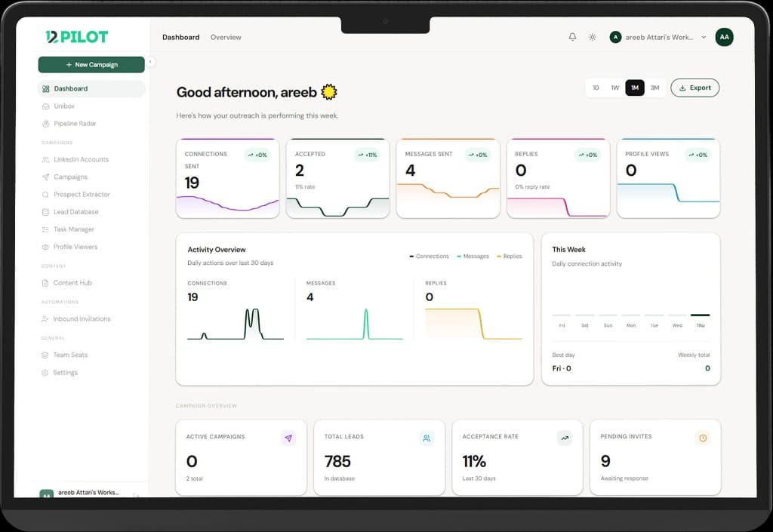Click the Settings gear icon

[x=45, y=373]
